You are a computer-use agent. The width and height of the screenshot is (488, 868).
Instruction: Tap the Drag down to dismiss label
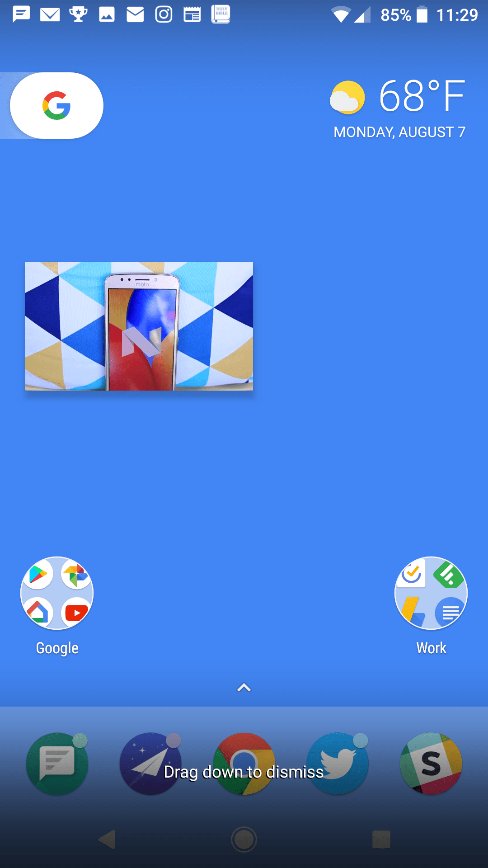[x=244, y=772]
